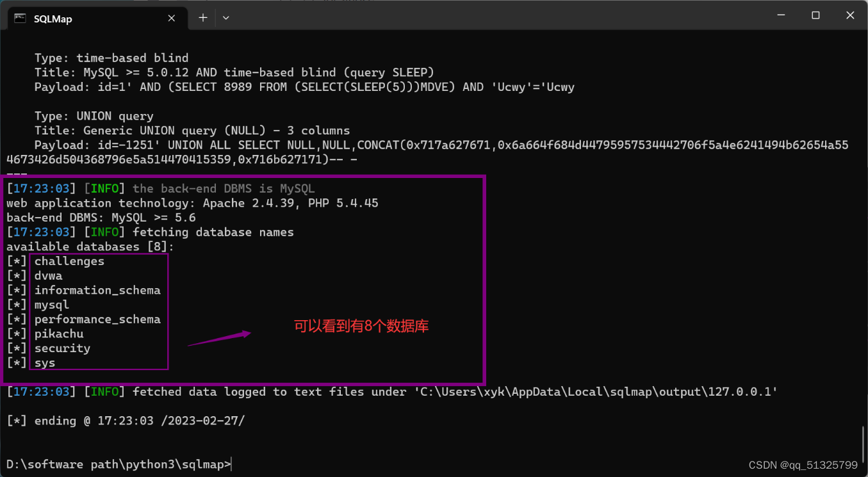The image size is (868, 477).
Task: Click 'Title: Generic UNION query (NULL) - 3 columns'
Action: (192, 131)
